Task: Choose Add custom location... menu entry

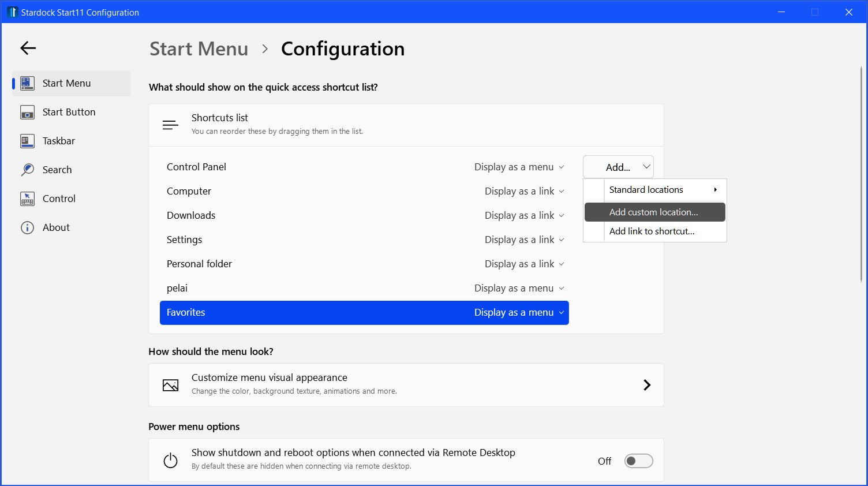Action: 655,212
